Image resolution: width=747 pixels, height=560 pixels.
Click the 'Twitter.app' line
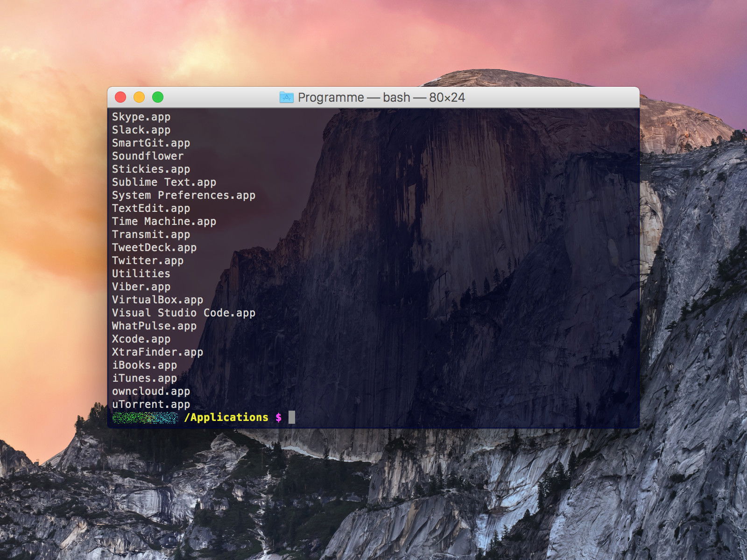coord(148,261)
